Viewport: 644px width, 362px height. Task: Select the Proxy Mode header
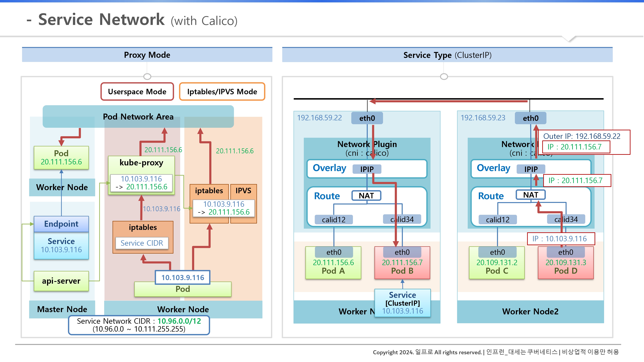point(147,55)
